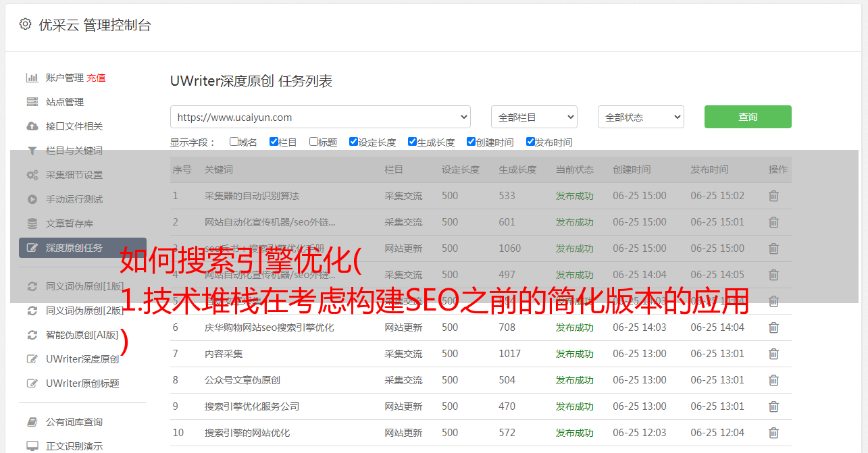This screenshot has height=453, width=868.
Task: Click the server icon next to 站点管理
Action: (x=32, y=102)
